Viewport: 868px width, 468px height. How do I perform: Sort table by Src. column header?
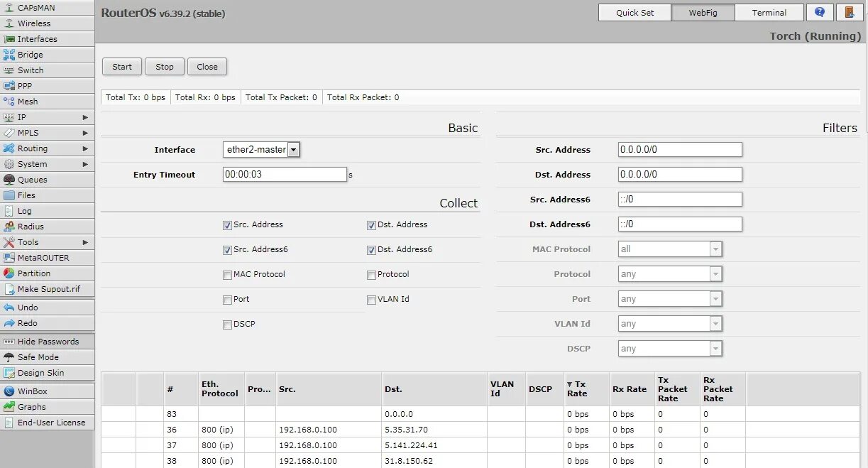(329, 388)
